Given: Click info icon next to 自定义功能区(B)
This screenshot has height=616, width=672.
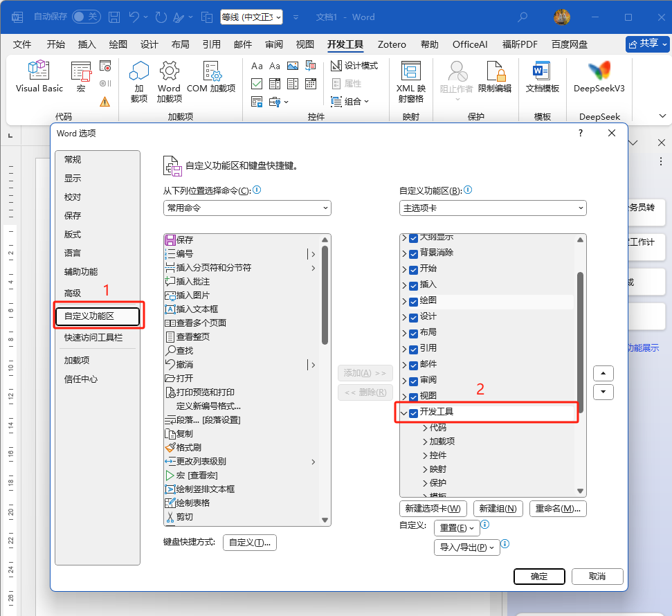Looking at the screenshot, I should point(468,190).
